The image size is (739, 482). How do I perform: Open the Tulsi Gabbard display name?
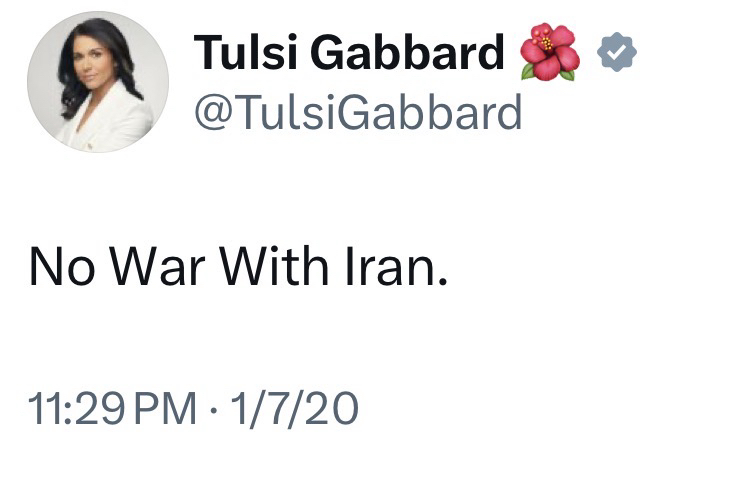point(349,53)
